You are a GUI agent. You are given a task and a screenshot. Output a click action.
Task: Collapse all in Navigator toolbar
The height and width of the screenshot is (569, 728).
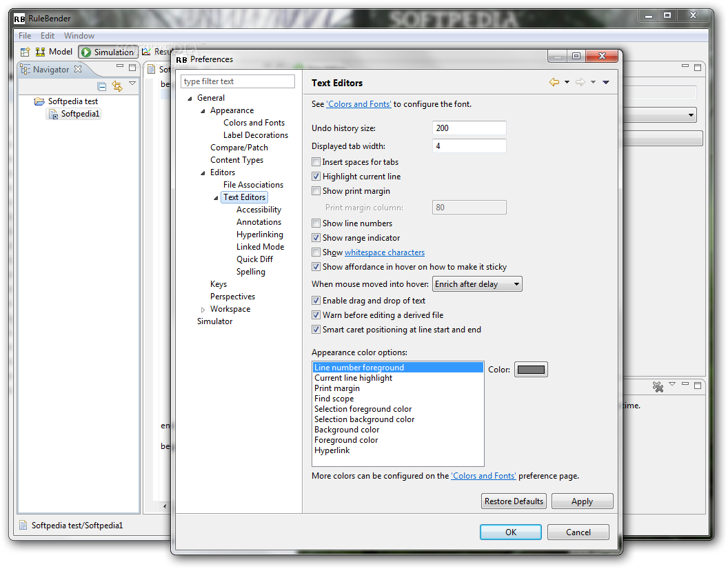[x=101, y=86]
